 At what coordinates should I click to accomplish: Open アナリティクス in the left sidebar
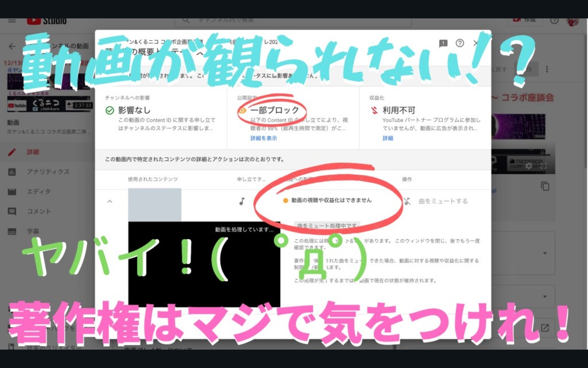pos(48,172)
